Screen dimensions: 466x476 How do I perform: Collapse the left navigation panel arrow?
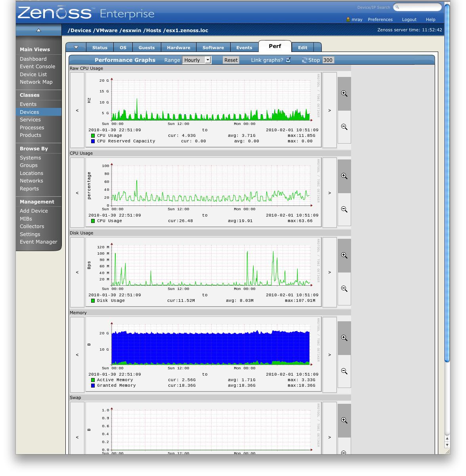[x=38, y=30]
